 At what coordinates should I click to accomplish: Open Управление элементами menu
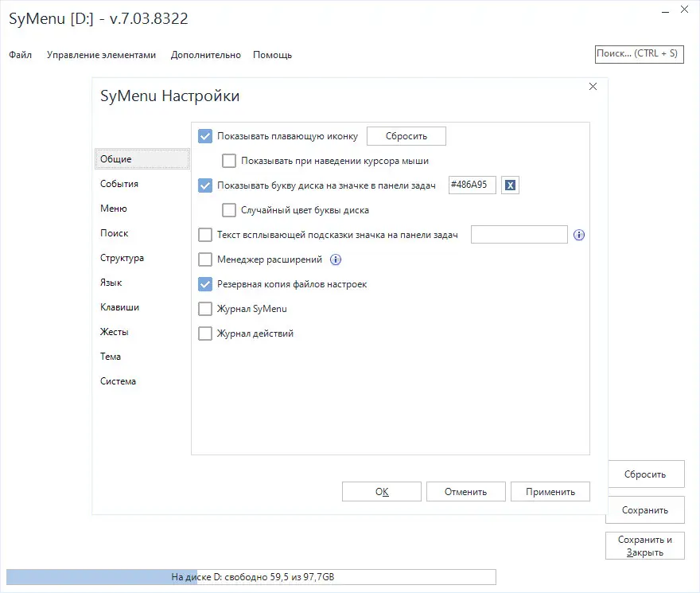[x=101, y=55]
